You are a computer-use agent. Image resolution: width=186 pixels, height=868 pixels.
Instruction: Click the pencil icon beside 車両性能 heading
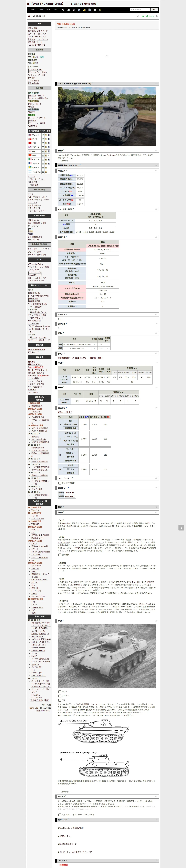coord(67,237)
